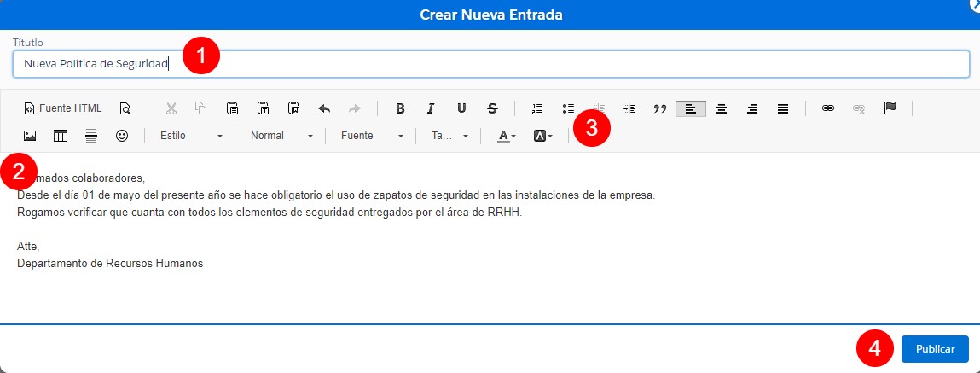Click the preview document icon
Viewport: 980px width, 373px height.
click(x=125, y=108)
